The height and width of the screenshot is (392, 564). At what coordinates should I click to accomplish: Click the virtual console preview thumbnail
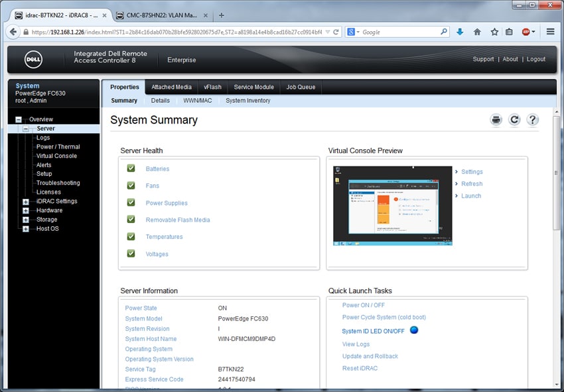tap(392, 206)
